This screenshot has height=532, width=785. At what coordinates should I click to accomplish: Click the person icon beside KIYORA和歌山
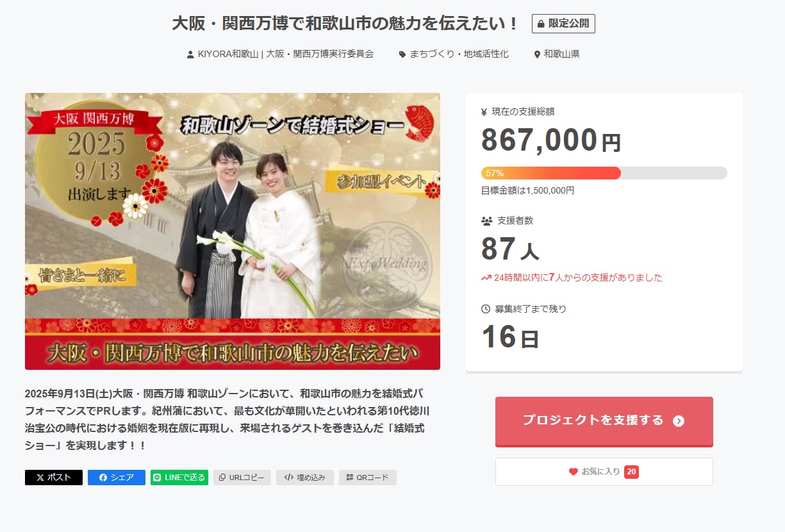point(190,54)
